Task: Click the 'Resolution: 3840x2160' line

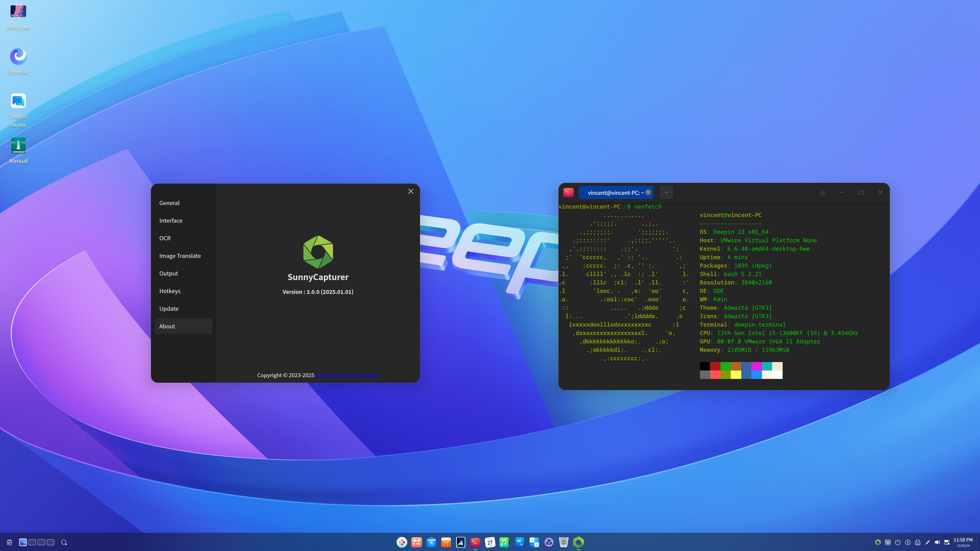Action: [735, 282]
